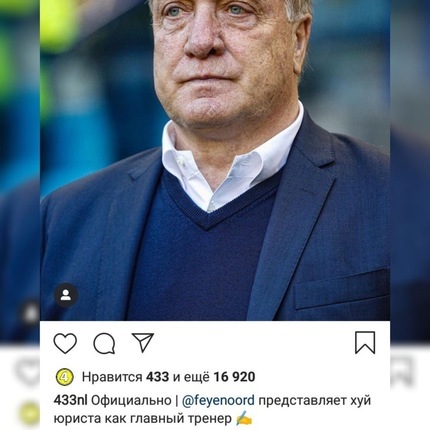Tap the post photo of the man in suit
430x430 pixels.
[215, 160]
